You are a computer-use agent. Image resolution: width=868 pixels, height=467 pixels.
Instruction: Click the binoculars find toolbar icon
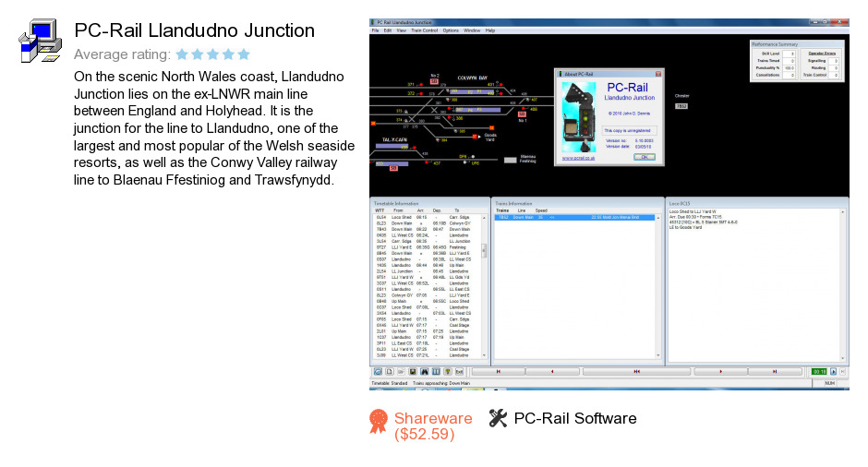tap(424, 372)
